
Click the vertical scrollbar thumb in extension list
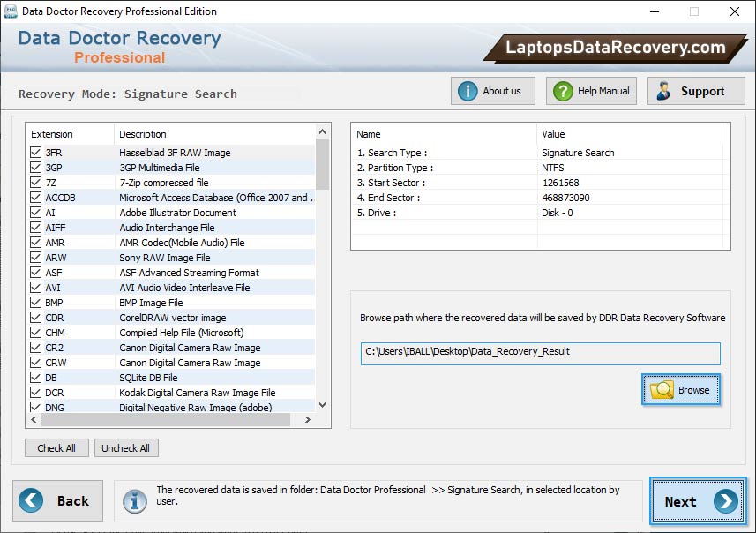(x=323, y=164)
